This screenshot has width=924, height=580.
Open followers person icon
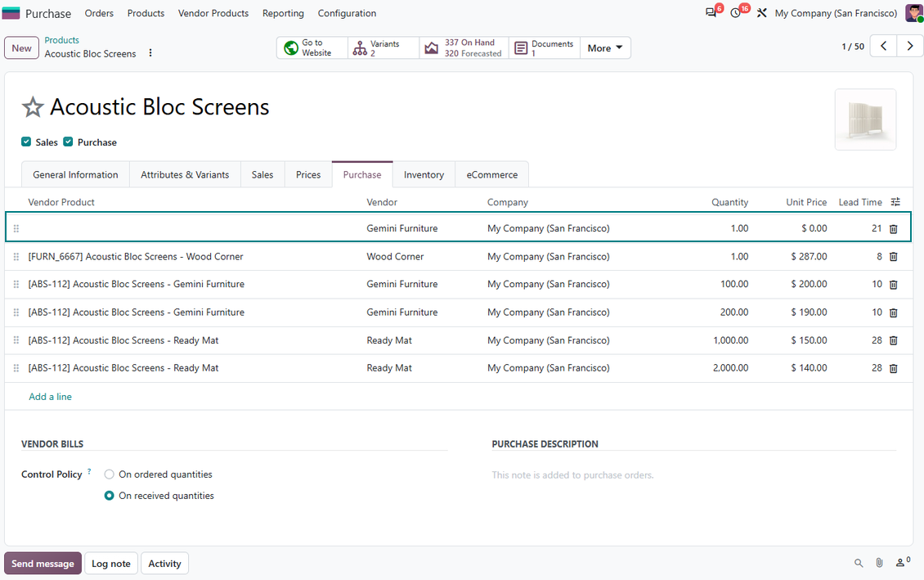[x=902, y=562]
